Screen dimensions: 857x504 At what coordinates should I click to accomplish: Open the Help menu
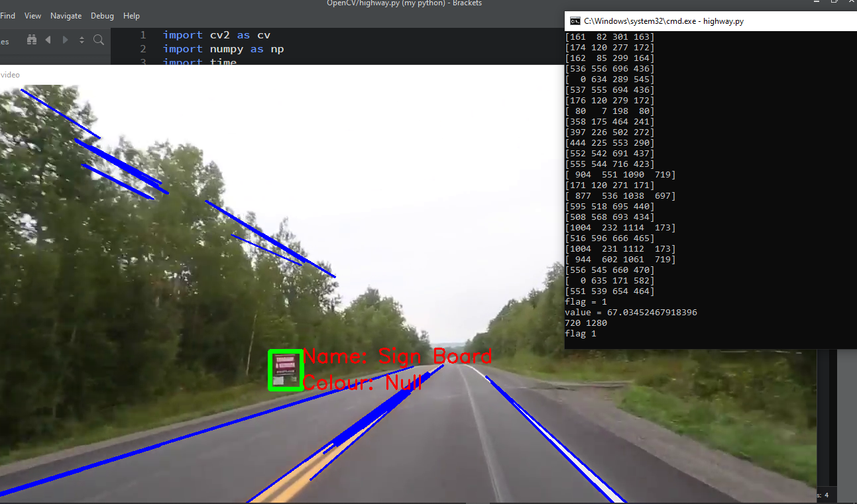tap(131, 15)
